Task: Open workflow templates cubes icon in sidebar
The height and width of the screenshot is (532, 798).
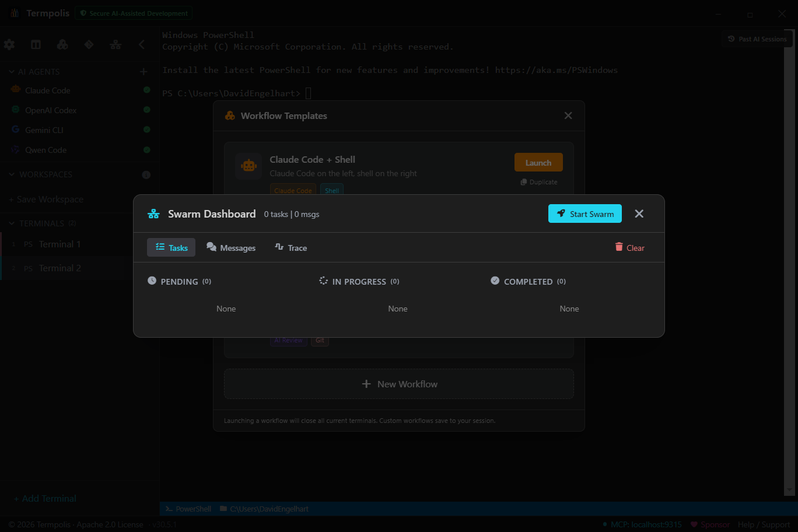Action: click(x=62, y=44)
